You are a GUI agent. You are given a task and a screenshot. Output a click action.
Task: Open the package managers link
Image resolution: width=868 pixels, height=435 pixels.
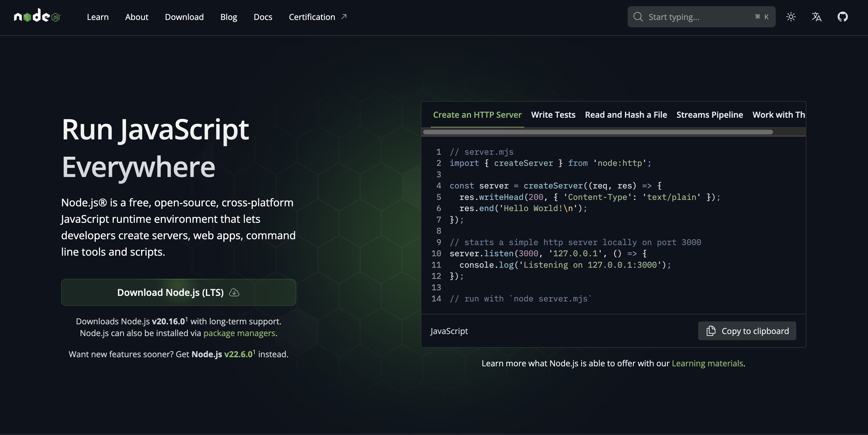[239, 333]
